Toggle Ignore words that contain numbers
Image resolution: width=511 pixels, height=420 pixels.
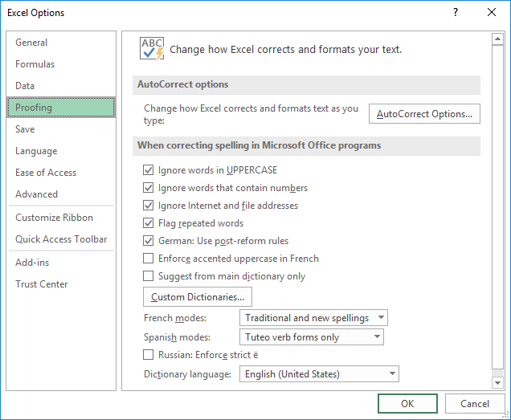pyautogui.click(x=149, y=188)
